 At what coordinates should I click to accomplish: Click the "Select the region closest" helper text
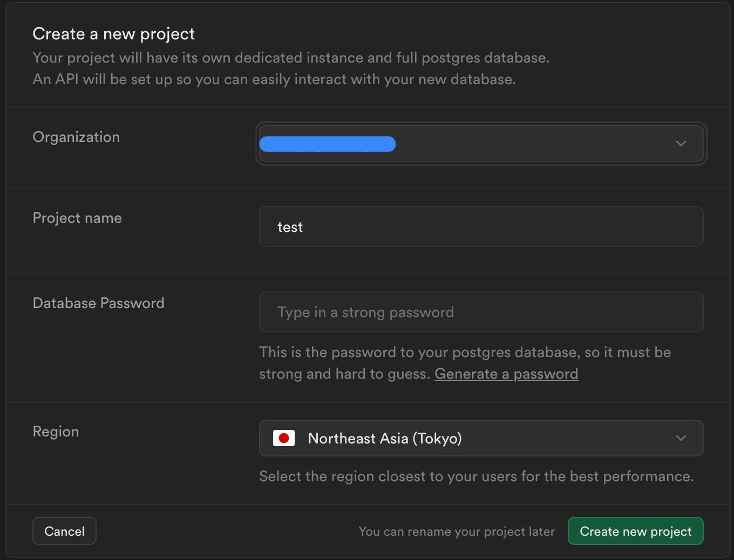pos(476,476)
